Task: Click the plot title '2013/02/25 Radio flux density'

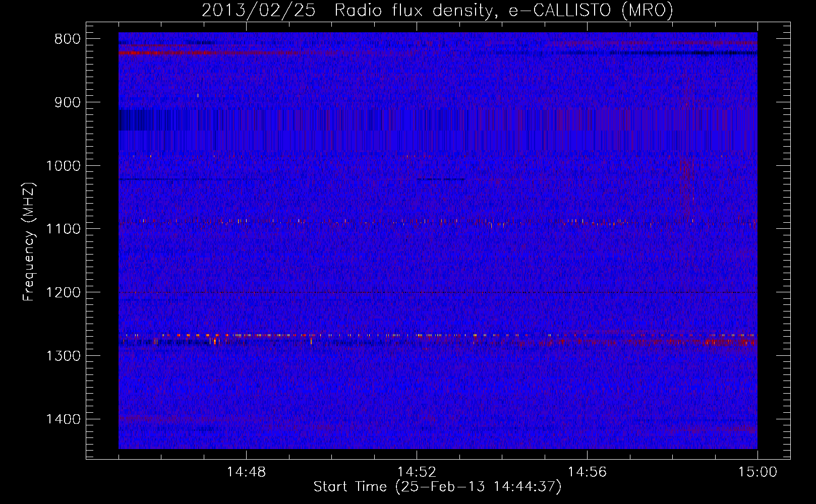Action: (437, 10)
